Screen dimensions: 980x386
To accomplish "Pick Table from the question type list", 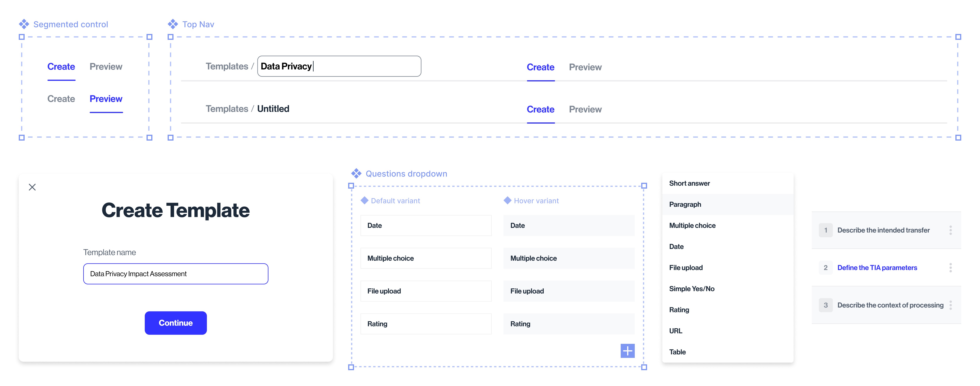I will (x=677, y=352).
